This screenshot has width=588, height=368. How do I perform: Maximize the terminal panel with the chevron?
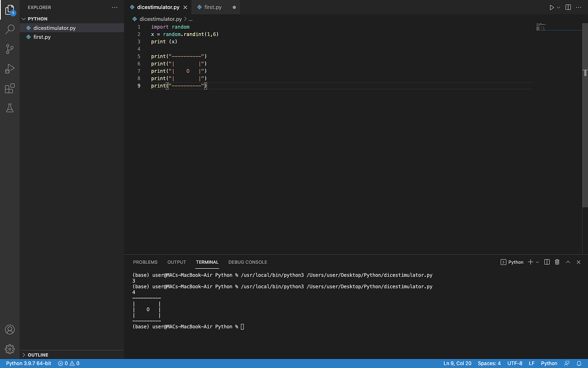coord(568,262)
